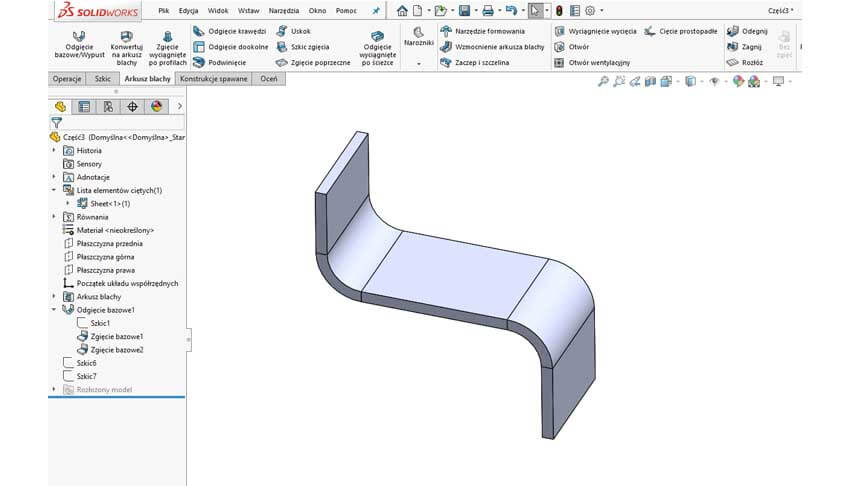Click the Undo arrow icon
Viewport: 850px width, 486px height.
point(511,11)
